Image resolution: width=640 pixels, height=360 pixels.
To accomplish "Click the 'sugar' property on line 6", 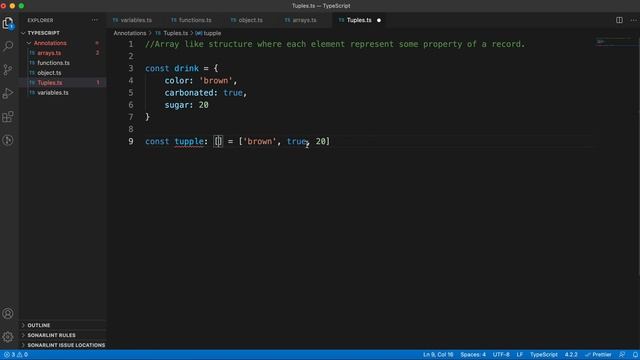I will pyautogui.click(x=177, y=105).
